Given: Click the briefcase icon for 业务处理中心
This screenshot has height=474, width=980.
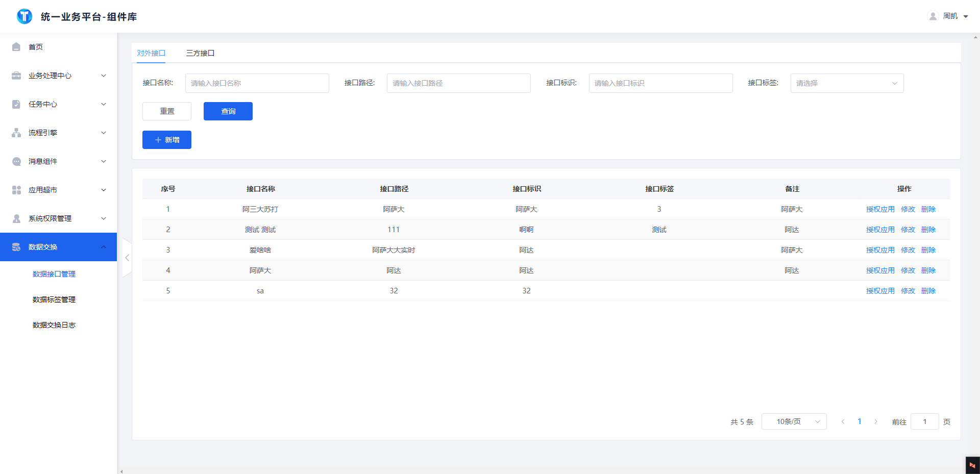Looking at the screenshot, I should (x=16, y=76).
